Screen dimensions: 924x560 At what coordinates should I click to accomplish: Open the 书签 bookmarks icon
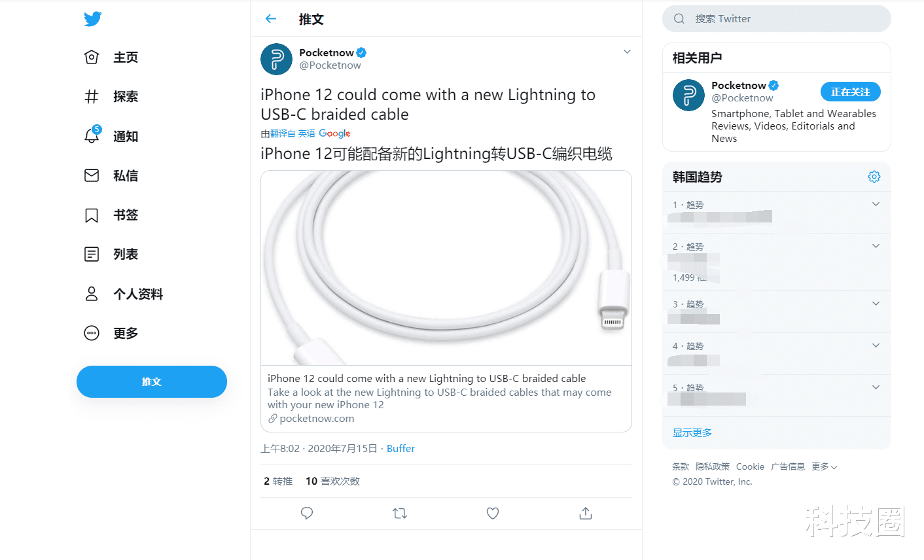click(92, 215)
